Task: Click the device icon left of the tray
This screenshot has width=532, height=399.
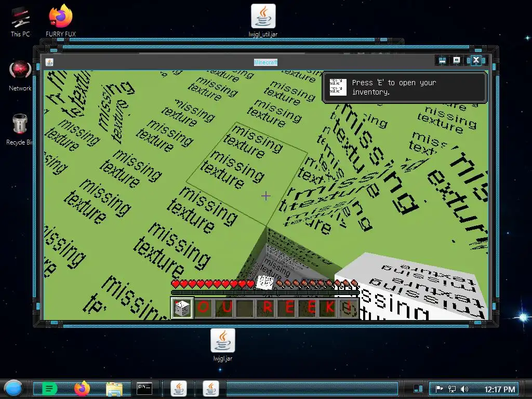Action: point(418,389)
